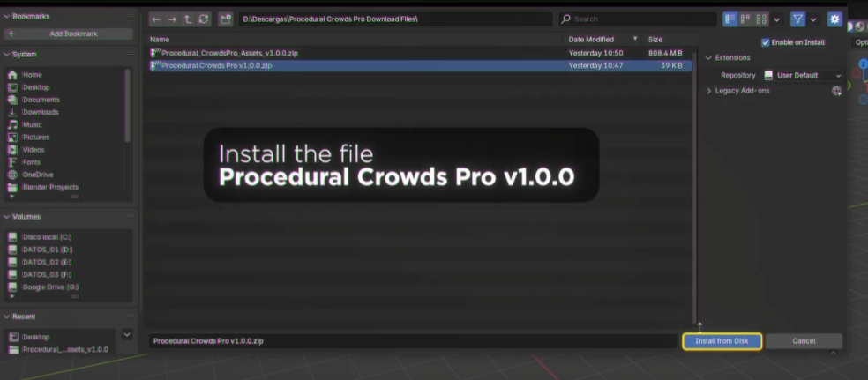Refresh the file list
Screen dimensions: 868x380
[204, 19]
